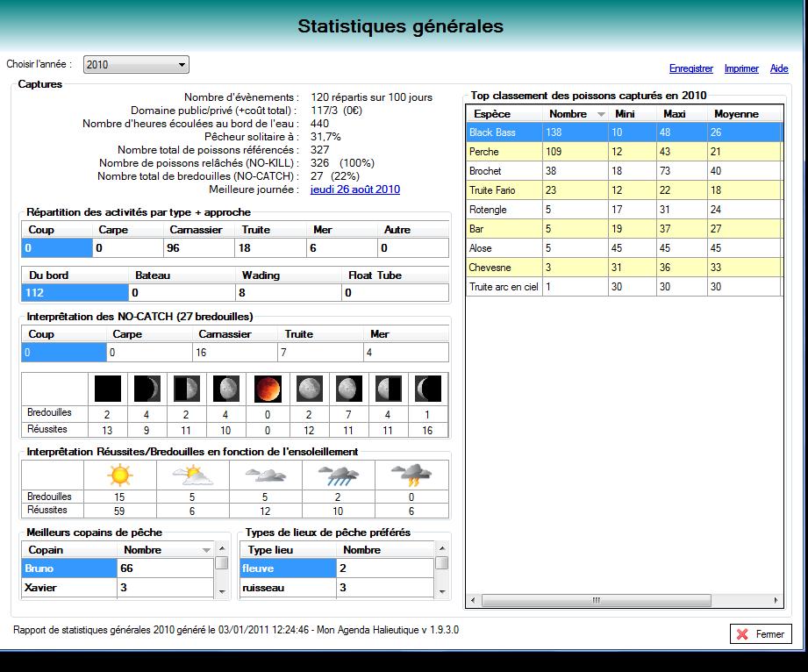Select the Truite arc en ciel row
The image size is (808, 672).
click(625, 287)
